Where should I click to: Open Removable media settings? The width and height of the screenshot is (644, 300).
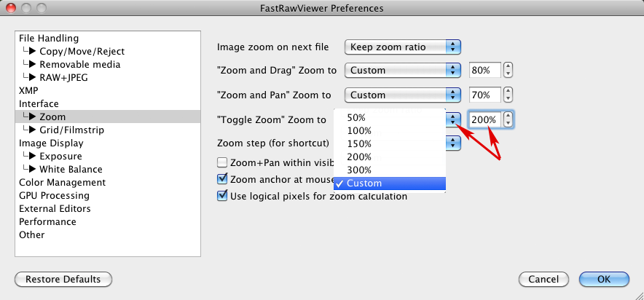pos(79,65)
